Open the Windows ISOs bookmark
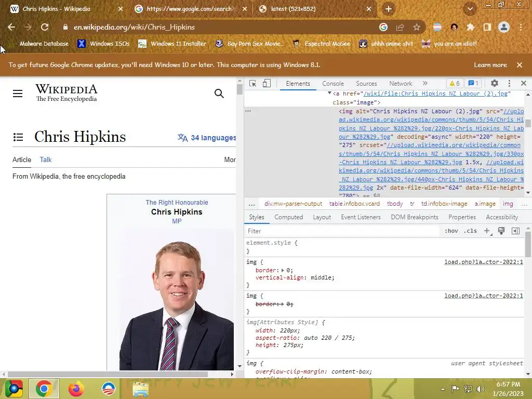This screenshot has height=399, width=532. [x=103, y=44]
